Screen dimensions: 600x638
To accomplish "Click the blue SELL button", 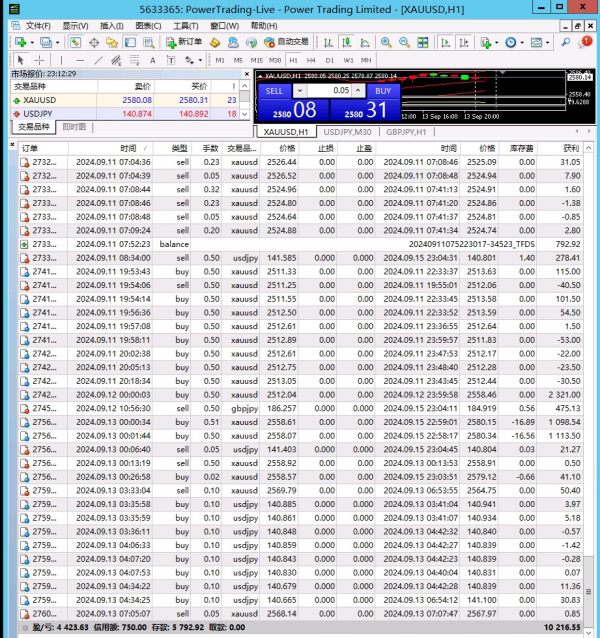I will coord(275,90).
